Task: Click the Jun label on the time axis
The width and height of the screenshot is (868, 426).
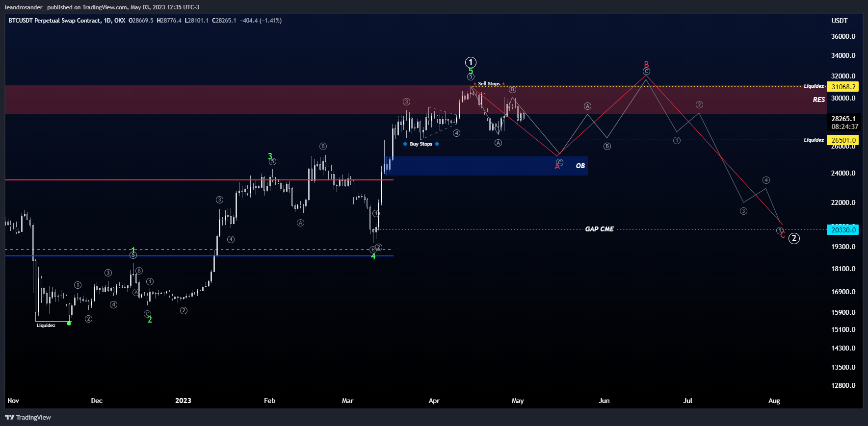Action: coord(604,401)
